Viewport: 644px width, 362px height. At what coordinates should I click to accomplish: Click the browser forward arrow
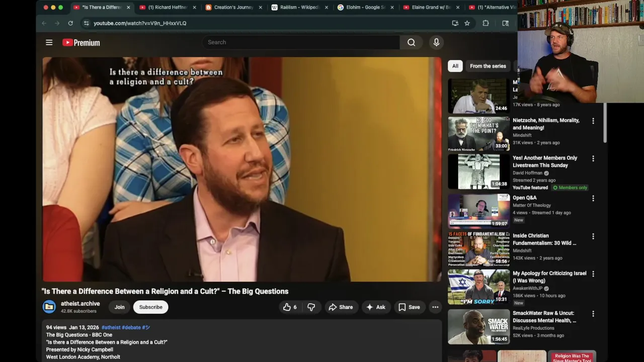pos(57,23)
